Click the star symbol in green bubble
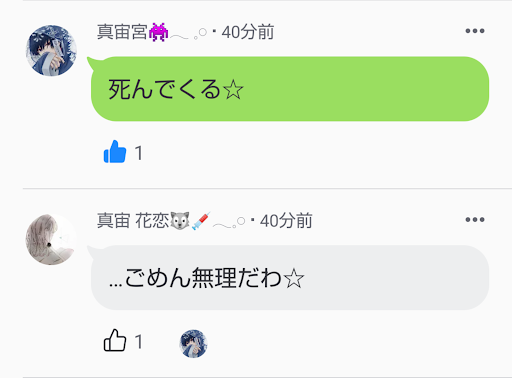Screen dimensions: 512x378 [x=233, y=90]
